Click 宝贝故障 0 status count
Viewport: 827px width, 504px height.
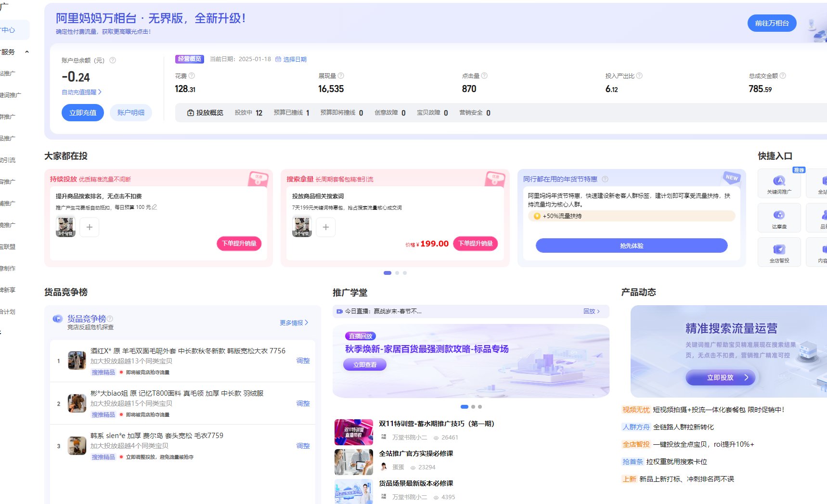[432, 113]
